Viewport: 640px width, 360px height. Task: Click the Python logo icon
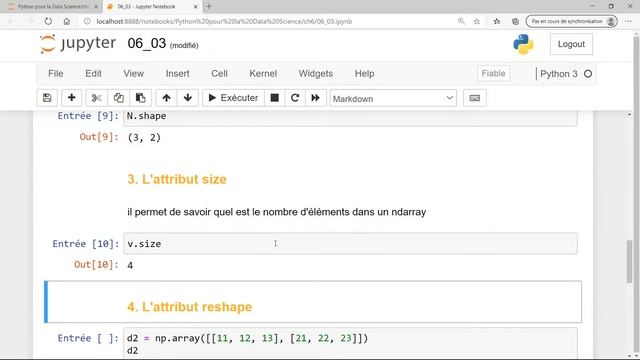[x=523, y=44]
